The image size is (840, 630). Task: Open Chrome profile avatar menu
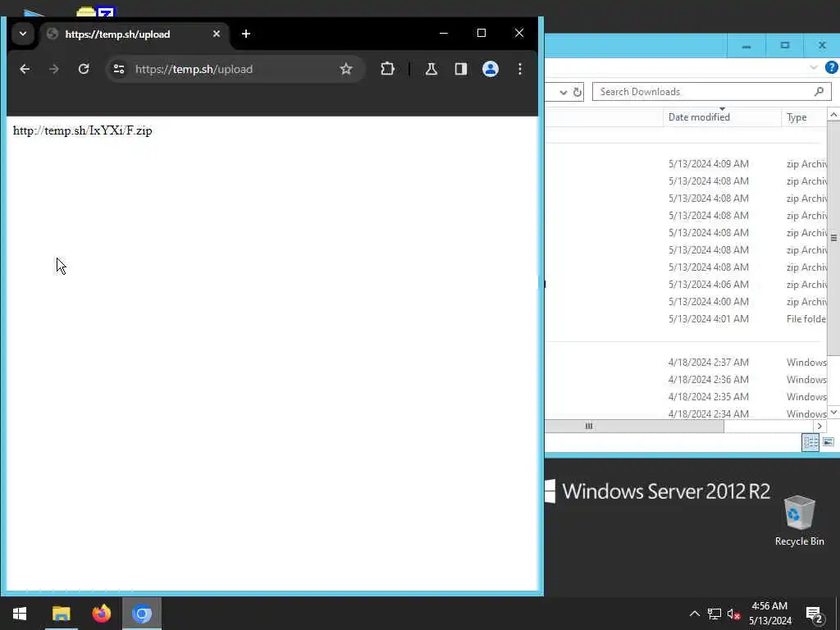click(491, 69)
